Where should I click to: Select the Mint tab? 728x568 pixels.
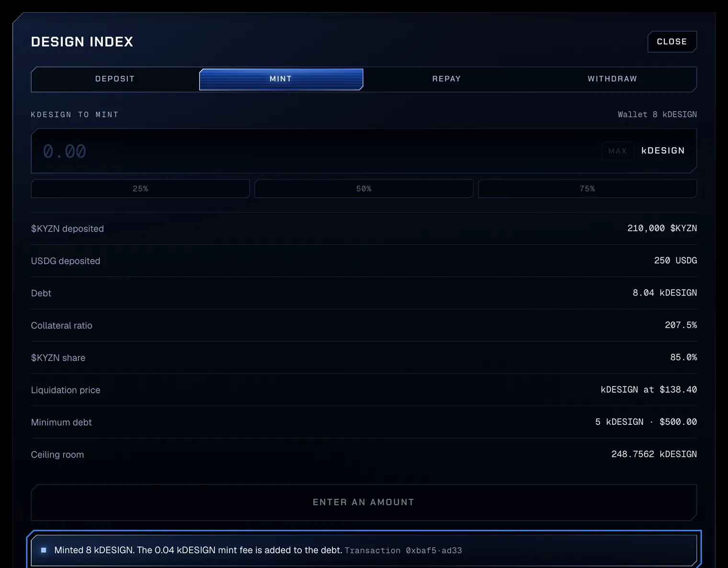point(281,79)
